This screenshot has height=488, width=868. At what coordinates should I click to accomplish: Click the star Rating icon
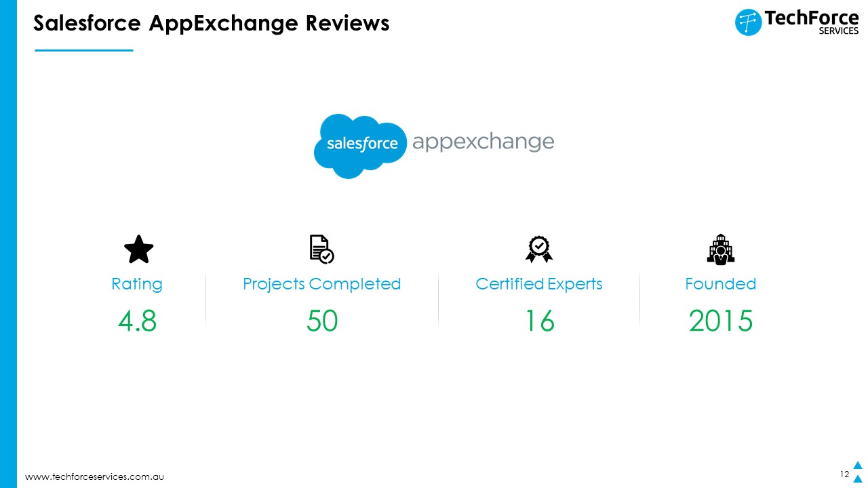139,249
